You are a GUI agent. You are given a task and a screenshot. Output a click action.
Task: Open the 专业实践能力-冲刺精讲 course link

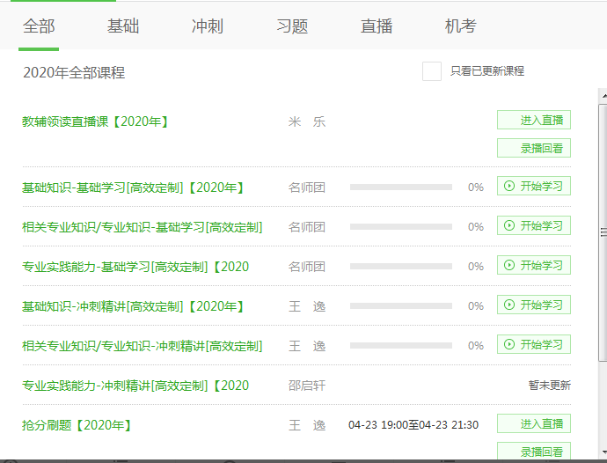click(x=135, y=385)
